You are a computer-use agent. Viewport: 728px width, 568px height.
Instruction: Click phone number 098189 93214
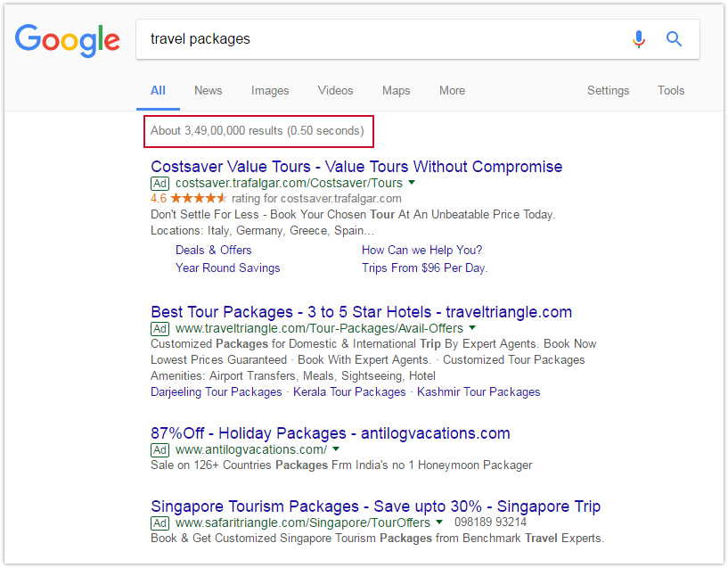pos(490,522)
